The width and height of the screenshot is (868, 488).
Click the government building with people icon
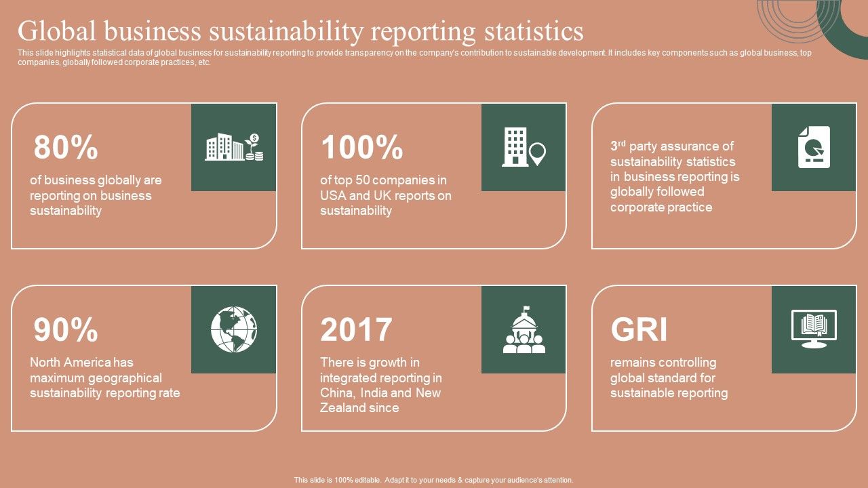click(x=524, y=329)
